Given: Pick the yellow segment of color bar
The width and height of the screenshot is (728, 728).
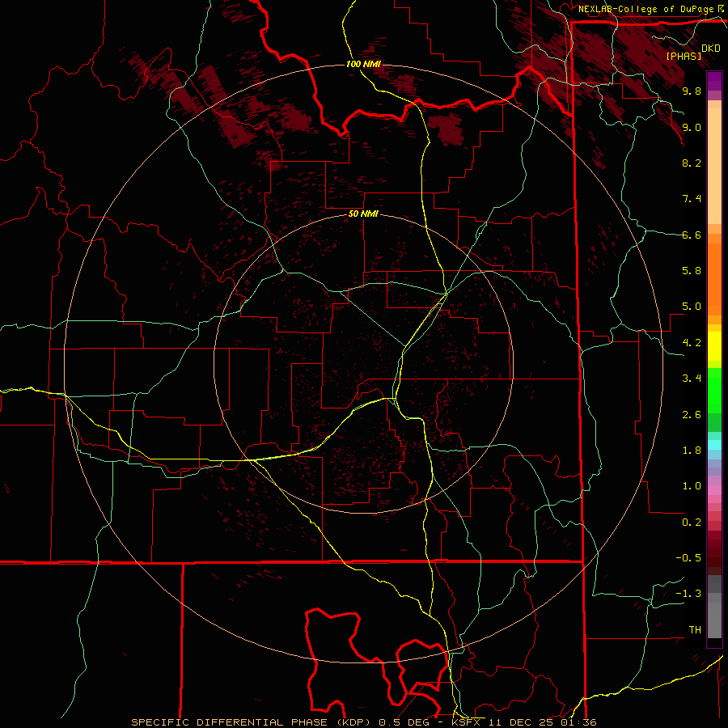Looking at the screenshot, I should click(x=714, y=346).
